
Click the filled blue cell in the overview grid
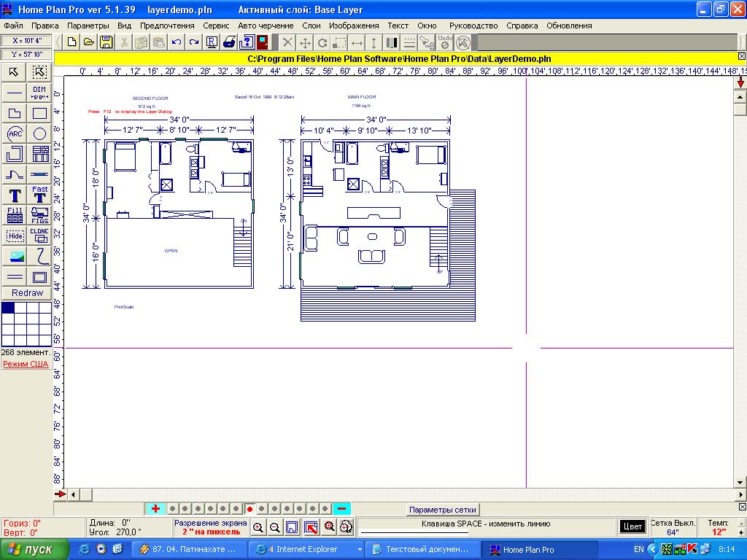pos(8,308)
